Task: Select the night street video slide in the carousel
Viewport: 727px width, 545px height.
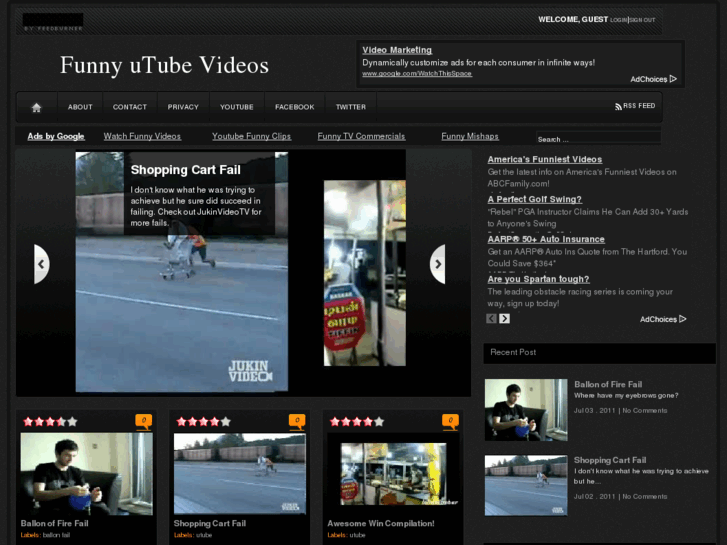Action: tap(364, 273)
